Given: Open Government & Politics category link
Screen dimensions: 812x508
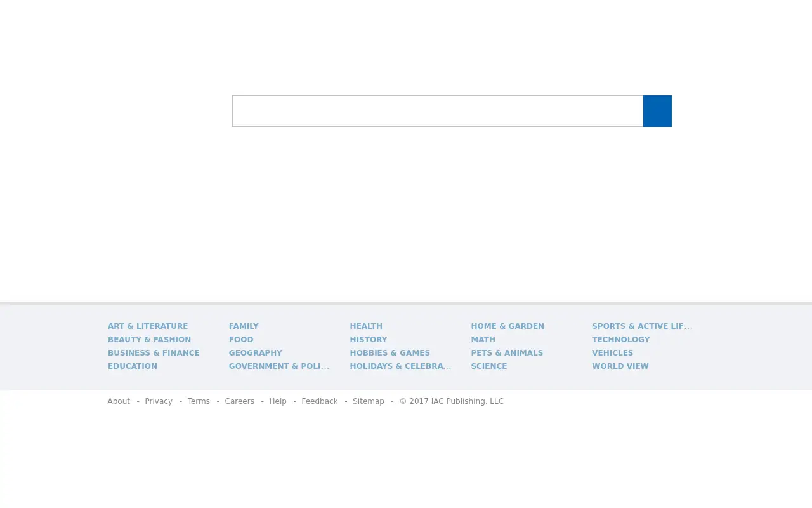Looking at the screenshot, I should [279, 366].
